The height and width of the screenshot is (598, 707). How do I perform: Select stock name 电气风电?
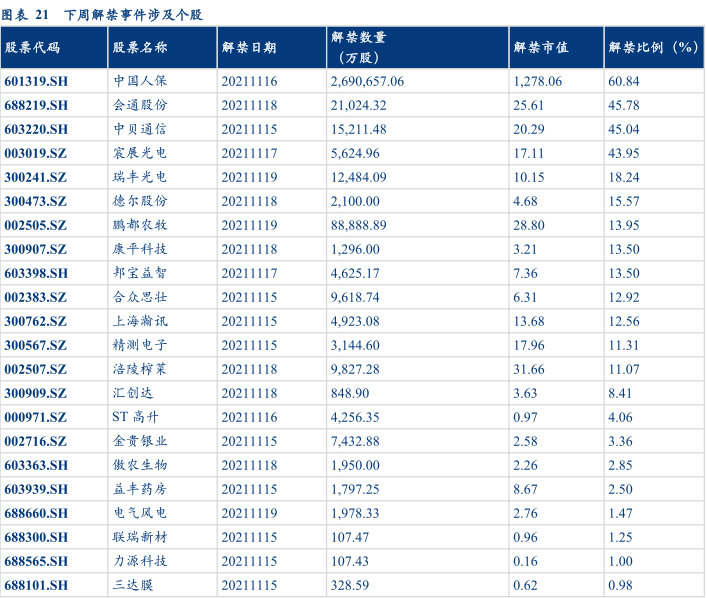[140, 513]
